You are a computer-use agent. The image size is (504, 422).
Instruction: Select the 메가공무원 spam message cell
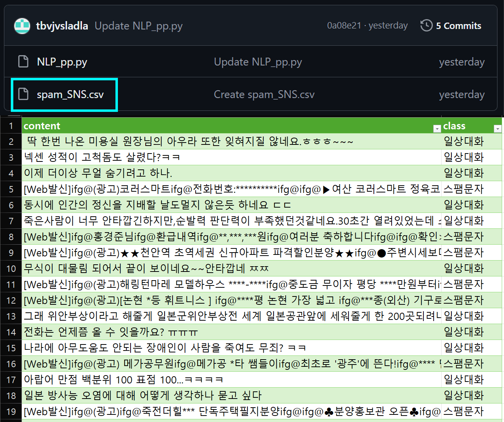point(232,364)
